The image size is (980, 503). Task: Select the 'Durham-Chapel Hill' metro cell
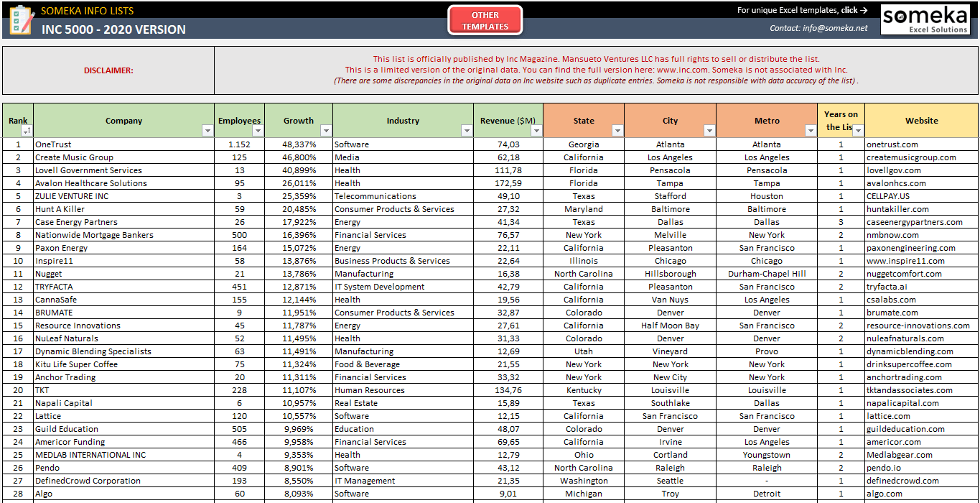pyautogui.click(x=767, y=274)
